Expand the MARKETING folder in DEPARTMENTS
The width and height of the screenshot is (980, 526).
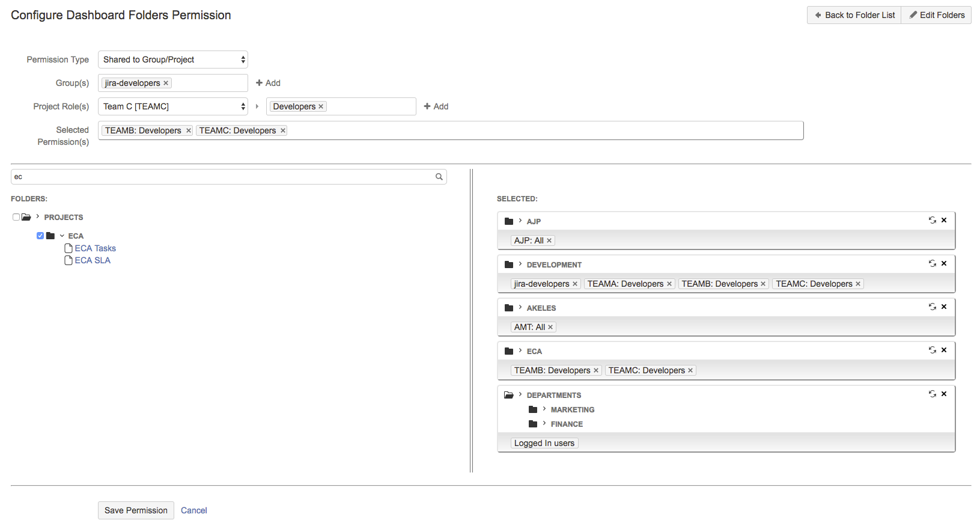544,409
